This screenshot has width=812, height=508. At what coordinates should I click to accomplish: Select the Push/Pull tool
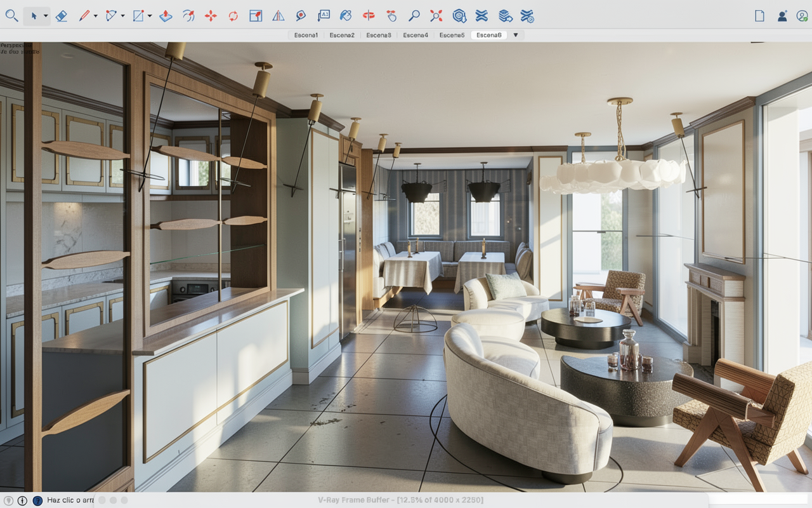tap(166, 16)
